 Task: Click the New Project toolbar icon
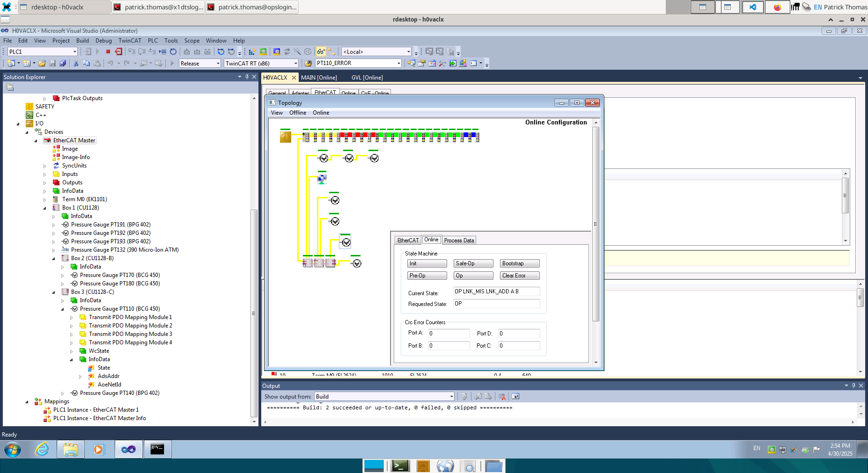coord(11,63)
